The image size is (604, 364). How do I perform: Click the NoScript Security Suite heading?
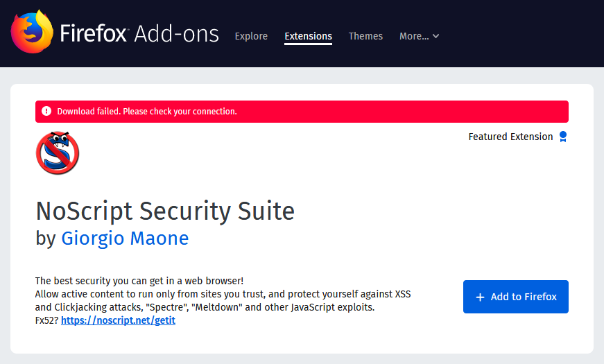pos(165,211)
